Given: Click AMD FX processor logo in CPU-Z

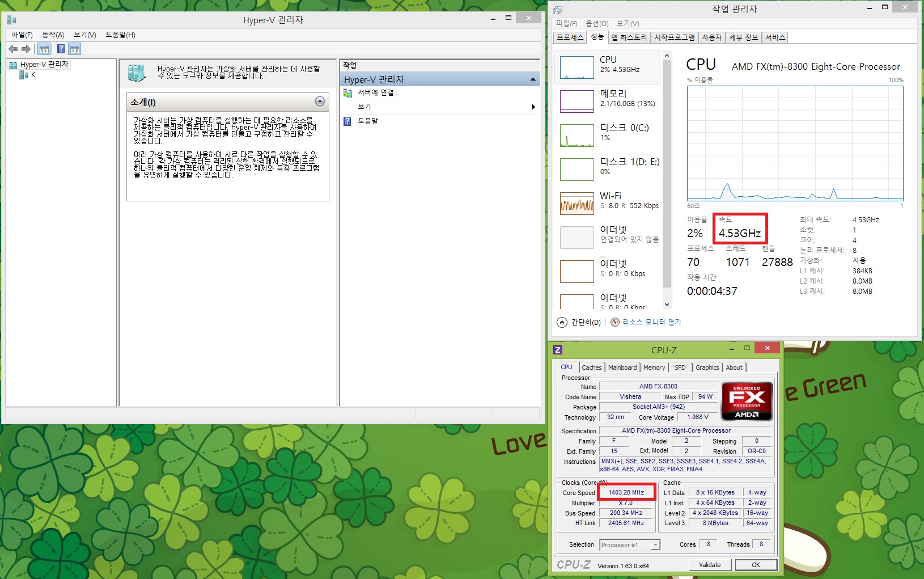Looking at the screenshot, I should pyautogui.click(x=747, y=401).
